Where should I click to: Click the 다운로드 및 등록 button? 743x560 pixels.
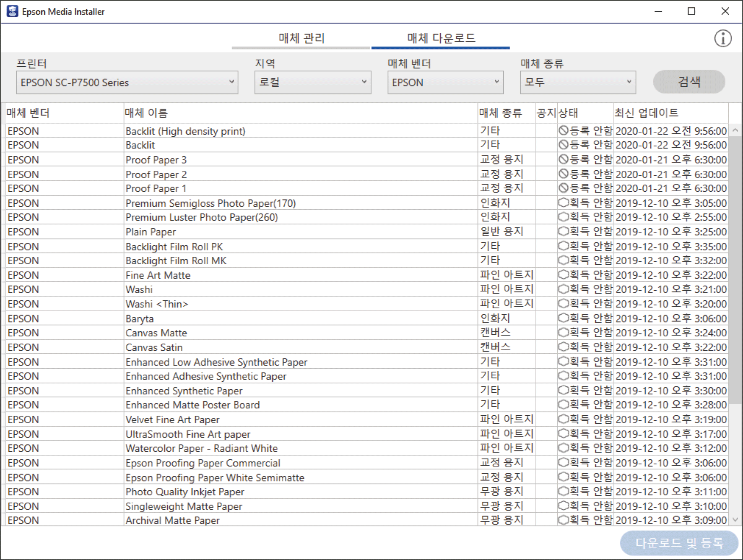coord(679,543)
